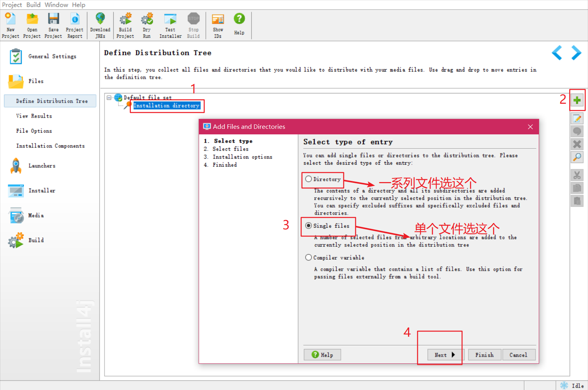Select the Installation directory tree item
The image size is (588, 390).
click(x=166, y=105)
